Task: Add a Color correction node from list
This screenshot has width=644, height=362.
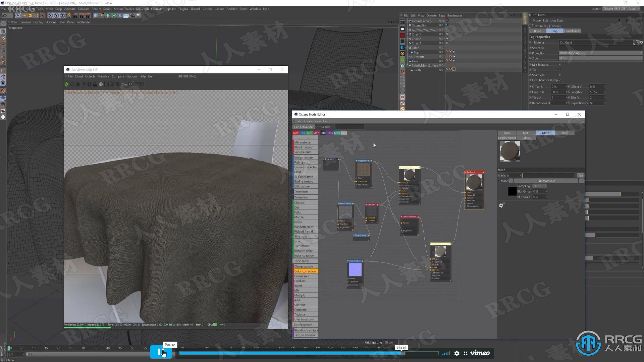Action: 305,271
